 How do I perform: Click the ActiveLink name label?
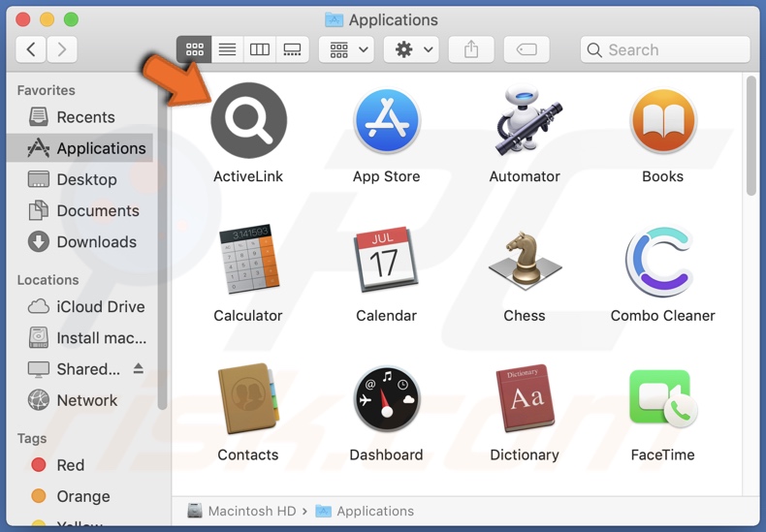(x=248, y=176)
